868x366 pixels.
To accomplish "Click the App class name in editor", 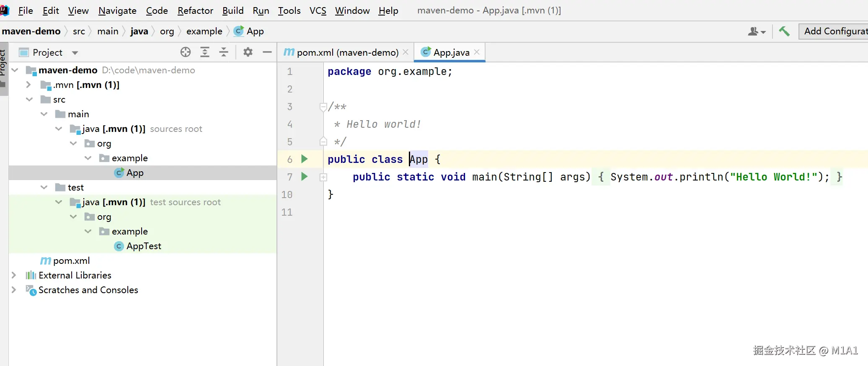I will click(x=418, y=159).
